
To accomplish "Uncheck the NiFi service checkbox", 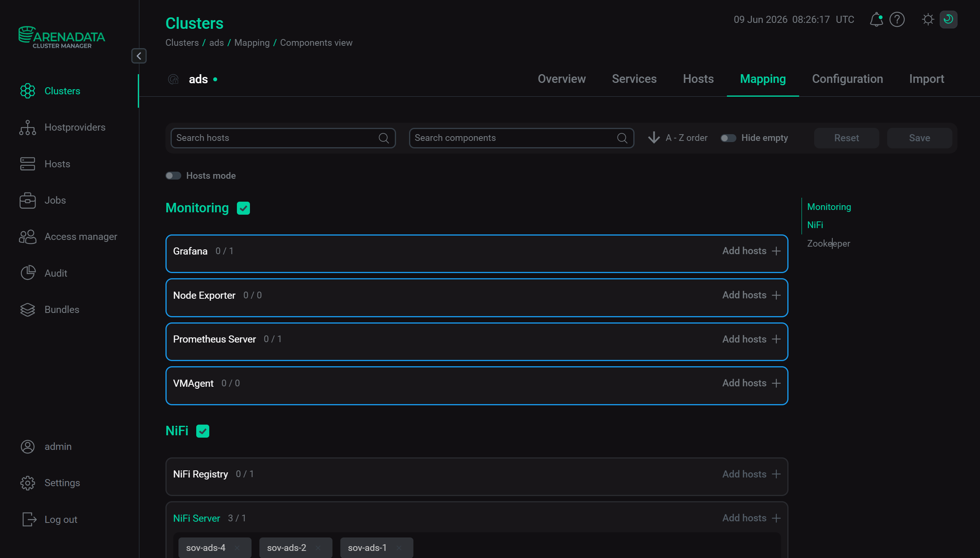I will click(203, 431).
